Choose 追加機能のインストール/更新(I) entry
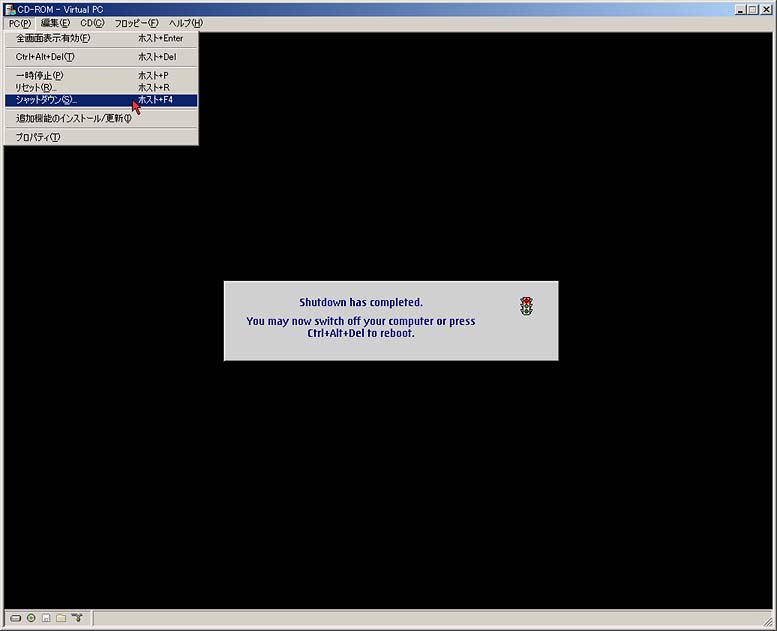The width and height of the screenshot is (777, 631). 101,118
